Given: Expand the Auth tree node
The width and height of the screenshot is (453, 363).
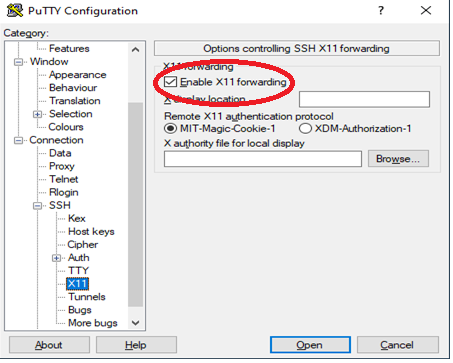Looking at the screenshot, I should (x=56, y=258).
